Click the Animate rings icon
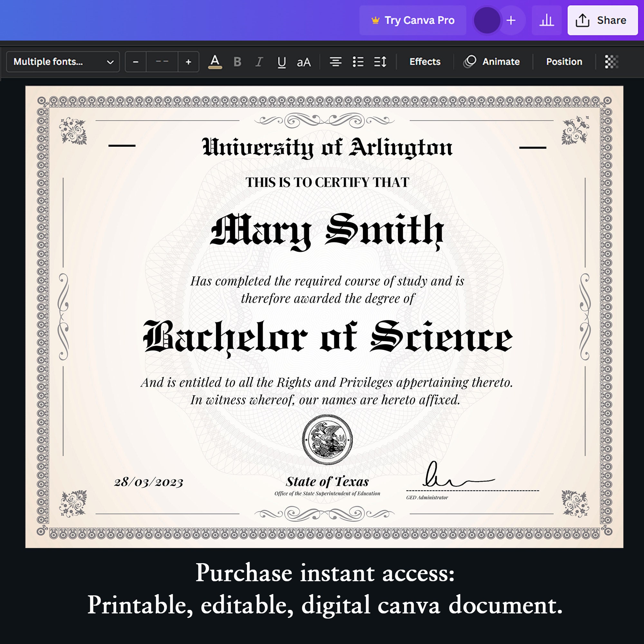 point(470,62)
